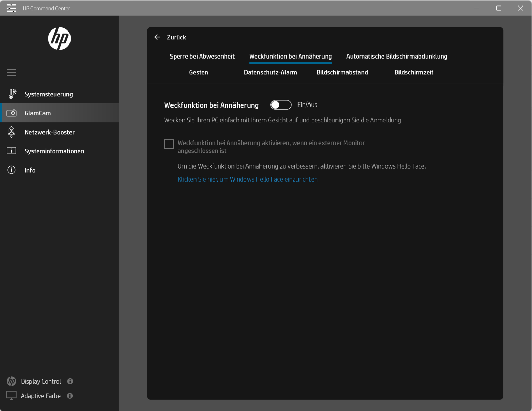The width and height of the screenshot is (532, 411).
Task: Open the Datenschutz-Alarm tab
Action: coord(270,72)
